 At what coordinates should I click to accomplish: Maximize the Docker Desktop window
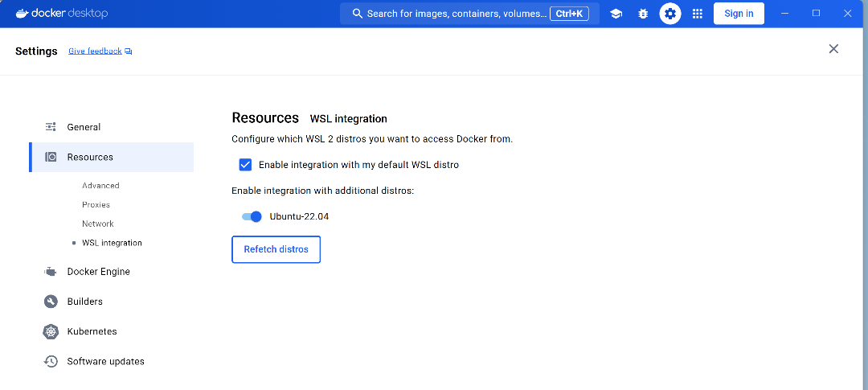tap(816, 14)
